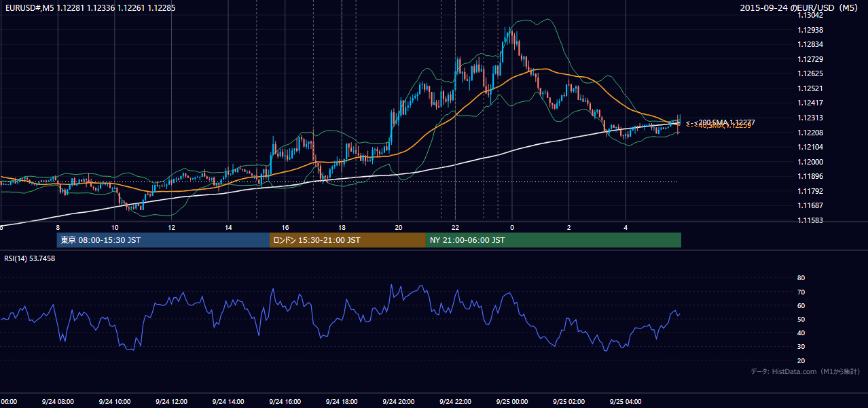Click hour tick 14 under price chart
This screenshot has height=408, width=868.
[228, 227]
